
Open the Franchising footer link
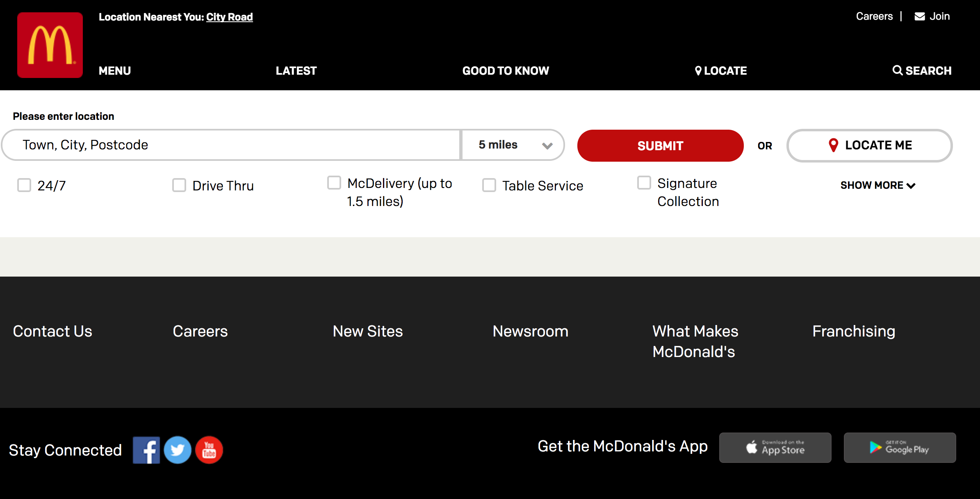click(x=854, y=331)
